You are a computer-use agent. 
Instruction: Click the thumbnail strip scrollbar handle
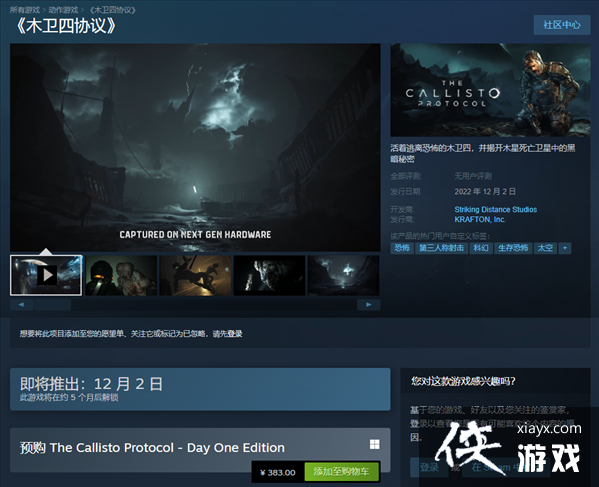point(52,304)
